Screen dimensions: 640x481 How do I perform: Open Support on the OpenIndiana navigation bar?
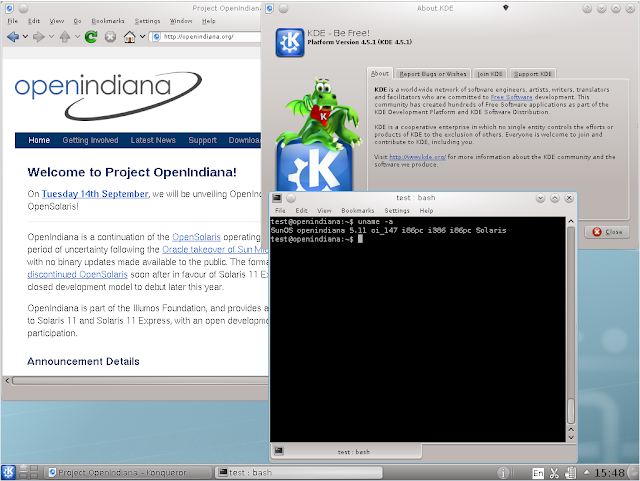click(x=202, y=140)
